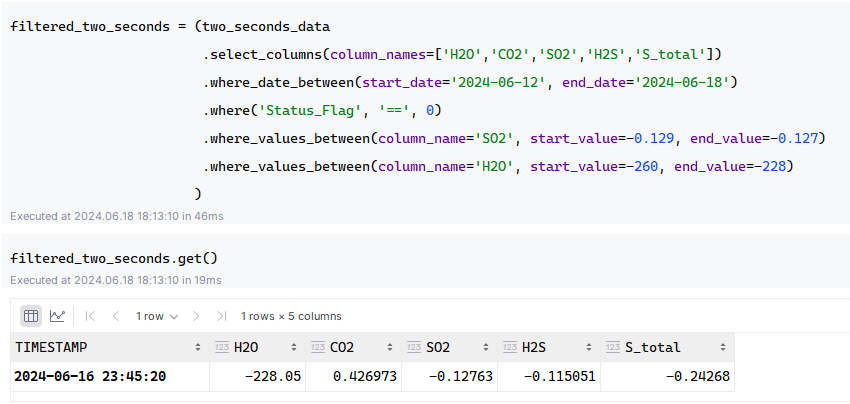Go to first page arrow

pyautogui.click(x=91, y=316)
